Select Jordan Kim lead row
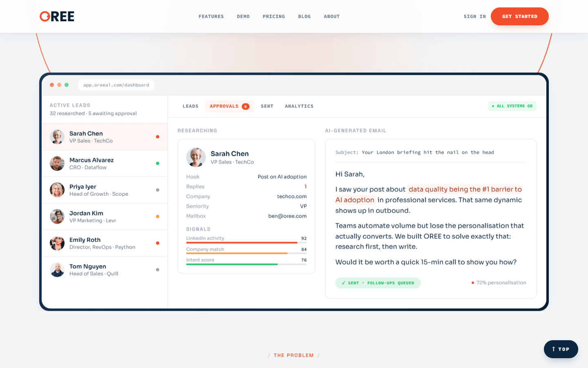The width and height of the screenshot is (588, 368). click(105, 217)
